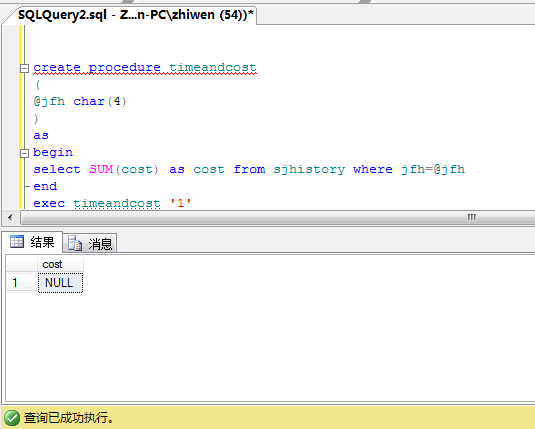Click the sjhistory table name in query
Image resolution: width=535 pixels, height=429 pixels.
pos(309,170)
